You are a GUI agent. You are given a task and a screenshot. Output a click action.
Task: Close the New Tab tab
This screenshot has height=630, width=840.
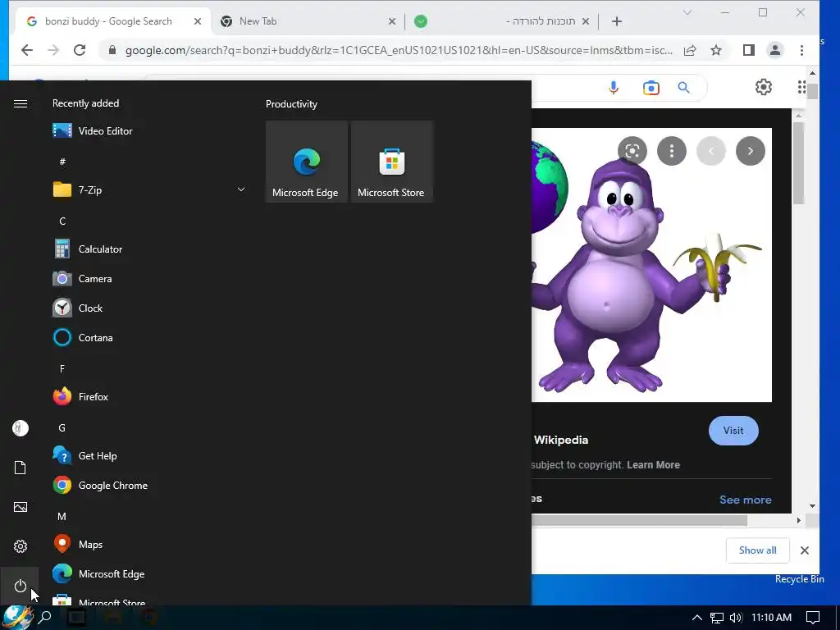[x=392, y=21]
